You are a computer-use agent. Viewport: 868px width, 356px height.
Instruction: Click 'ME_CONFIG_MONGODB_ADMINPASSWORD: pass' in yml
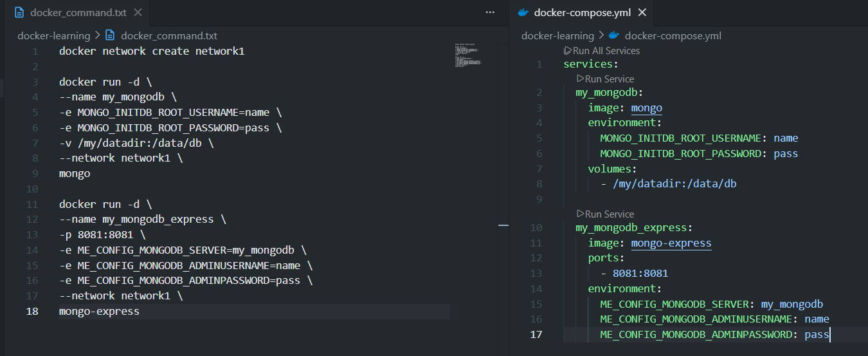click(715, 334)
